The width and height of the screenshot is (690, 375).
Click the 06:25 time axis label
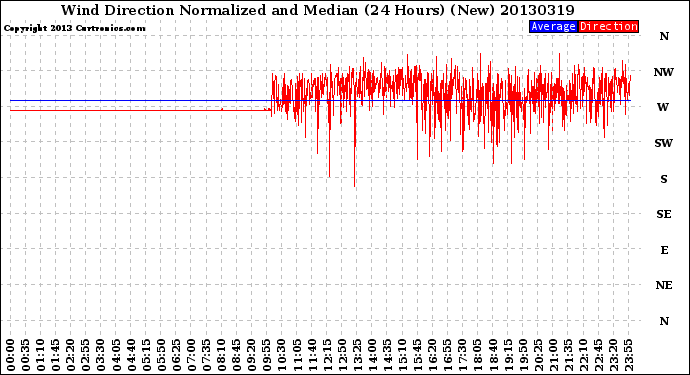pos(176,355)
